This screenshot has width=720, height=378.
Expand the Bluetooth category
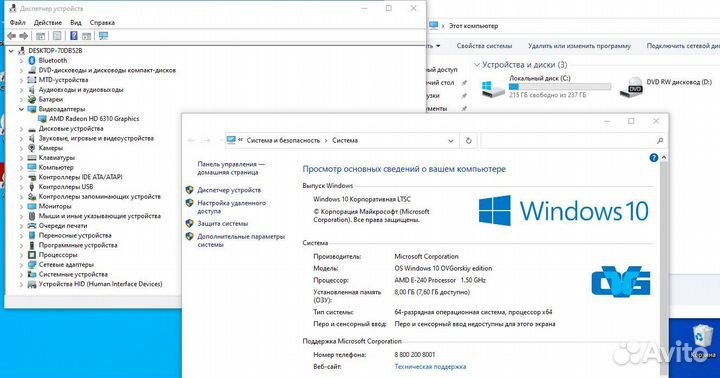pos(21,61)
